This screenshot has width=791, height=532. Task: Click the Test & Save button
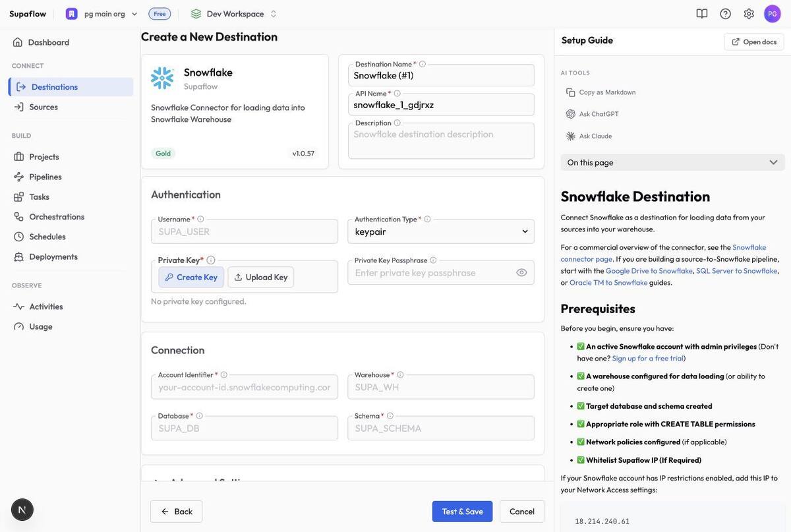coord(462,512)
